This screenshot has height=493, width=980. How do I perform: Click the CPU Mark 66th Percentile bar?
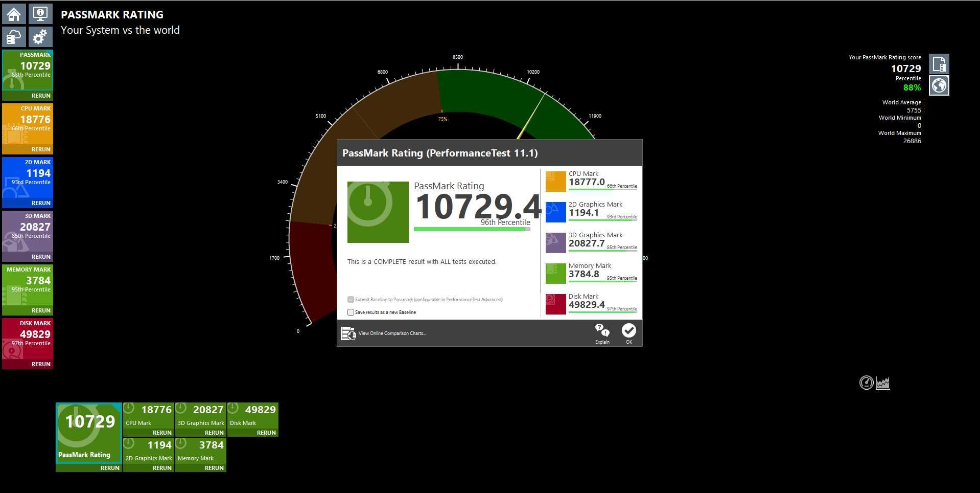point(603,190)
